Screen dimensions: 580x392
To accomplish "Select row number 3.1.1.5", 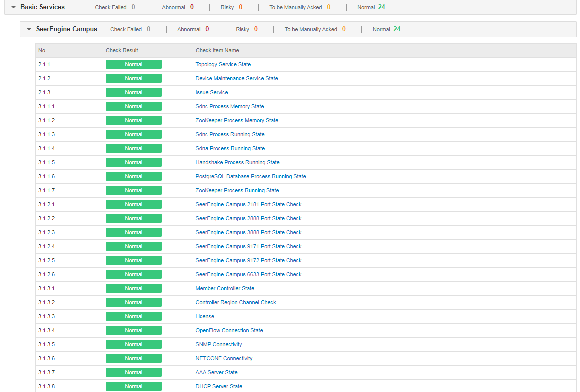I will coord(46,163).
